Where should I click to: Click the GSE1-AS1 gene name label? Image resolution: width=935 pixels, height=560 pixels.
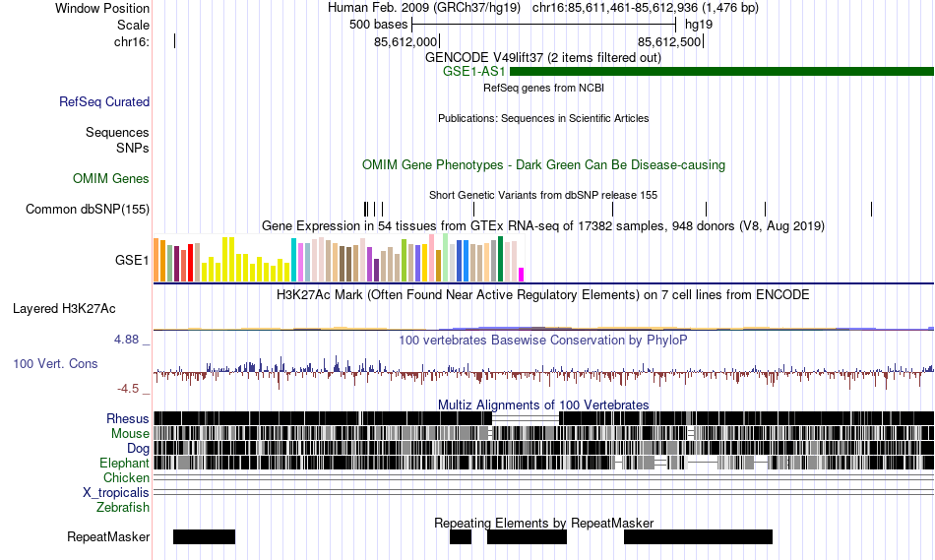(474, 72)
